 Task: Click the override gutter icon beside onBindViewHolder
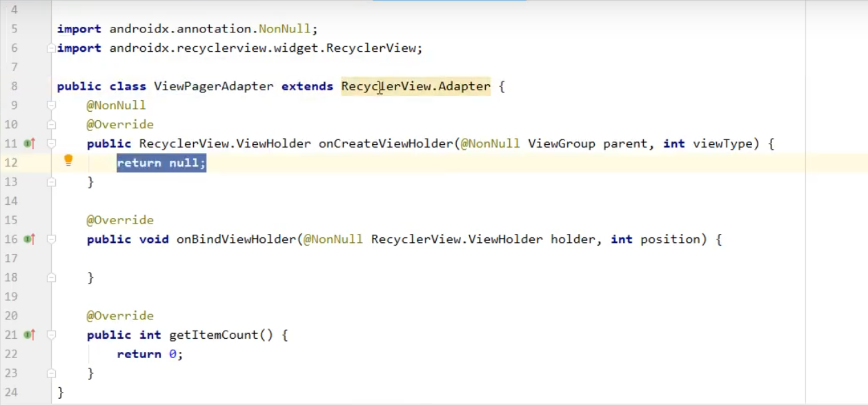28,239
